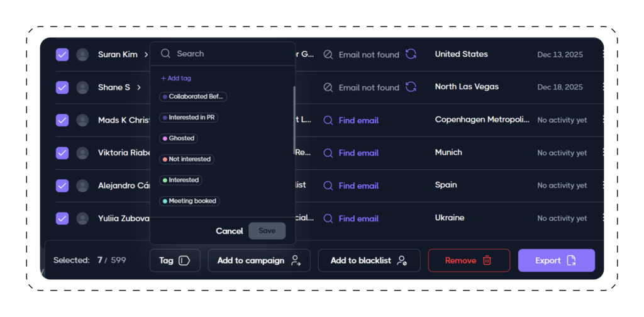Image resolution: width=644 pixels, height=317 pixels.
Task: Click Yuliia Zubova's avatar icon
Action: (x=82, y=218)
